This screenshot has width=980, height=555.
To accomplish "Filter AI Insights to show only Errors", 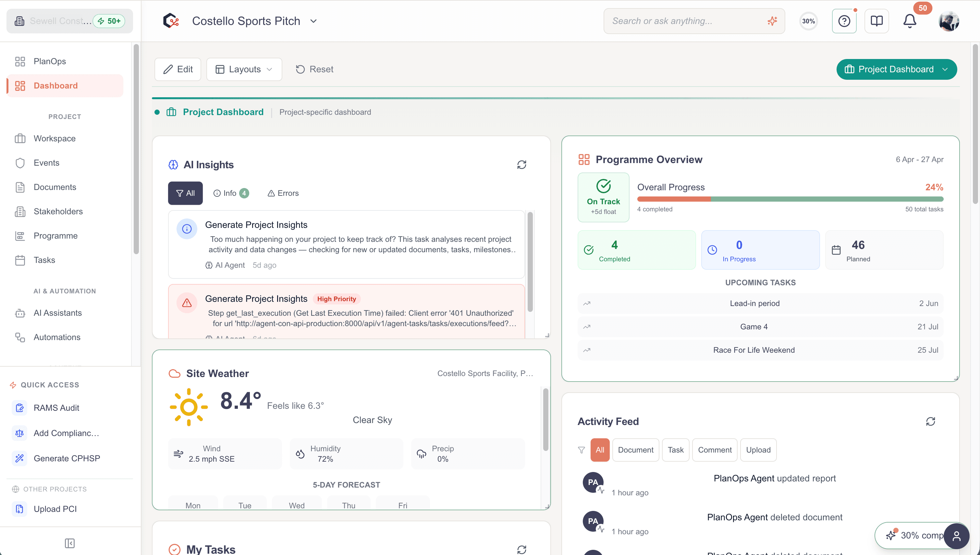I will [283, 193].
